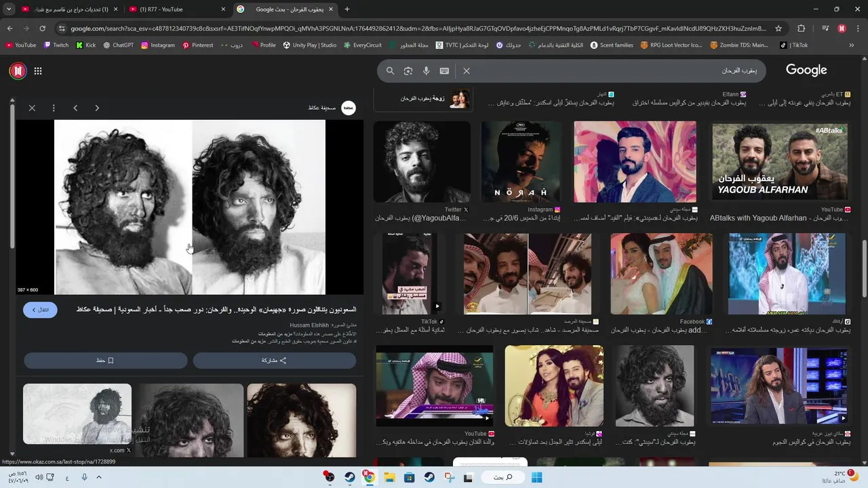Select the related image with x.com label
Screen dimensions: 868x488
pyautogui.click(x=77, y=415)
